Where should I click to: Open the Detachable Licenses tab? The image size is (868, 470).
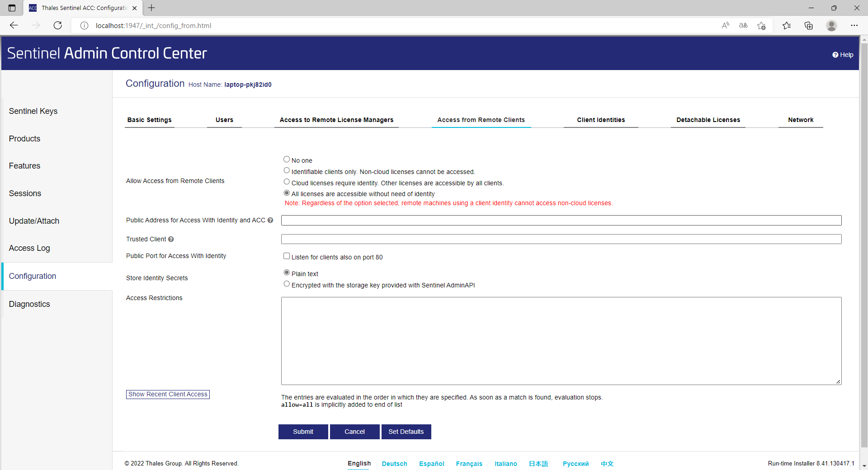708,120
